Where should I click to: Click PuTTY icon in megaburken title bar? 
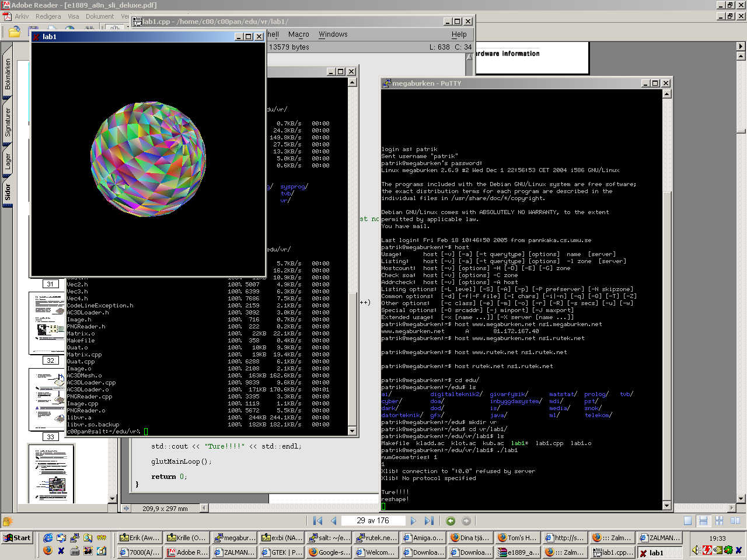(386, 83)
